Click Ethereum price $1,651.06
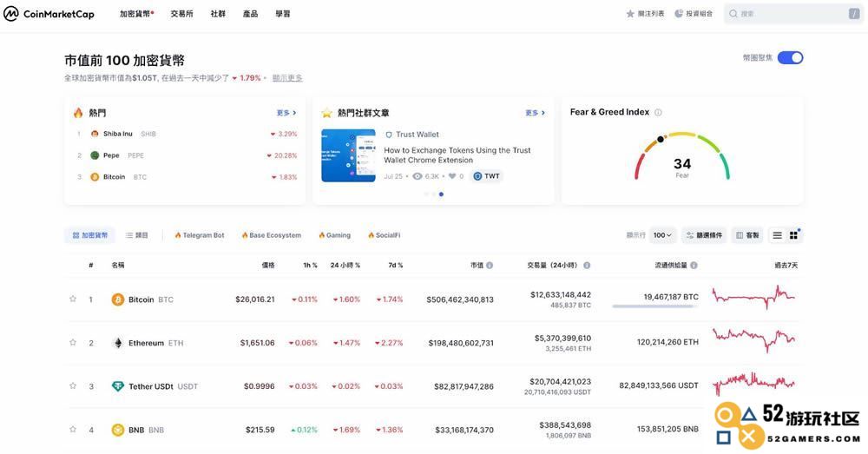The width and height of the screenshot is (868, 454). point(258,343)
